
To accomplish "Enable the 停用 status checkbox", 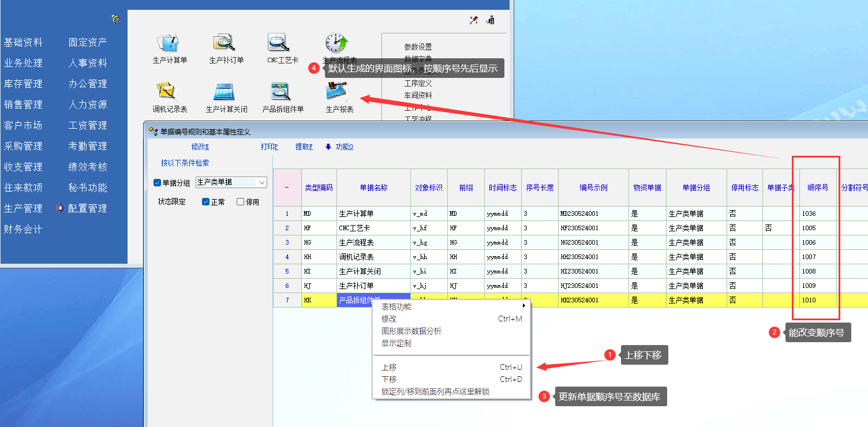I will tap(241, 202).
